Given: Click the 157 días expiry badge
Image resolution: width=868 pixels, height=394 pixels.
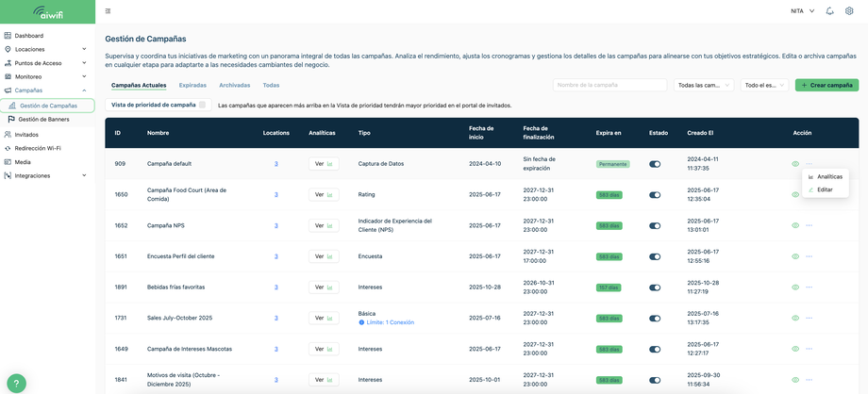Looking at the screenshot, I should tap(609, 287).
